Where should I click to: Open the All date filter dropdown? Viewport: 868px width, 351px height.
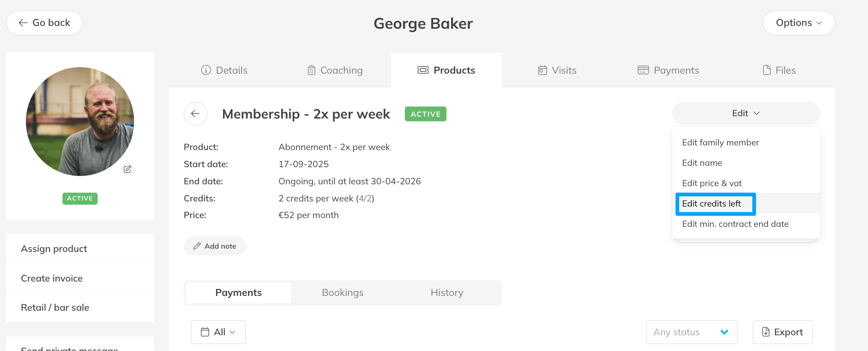[x=218, y=332]
